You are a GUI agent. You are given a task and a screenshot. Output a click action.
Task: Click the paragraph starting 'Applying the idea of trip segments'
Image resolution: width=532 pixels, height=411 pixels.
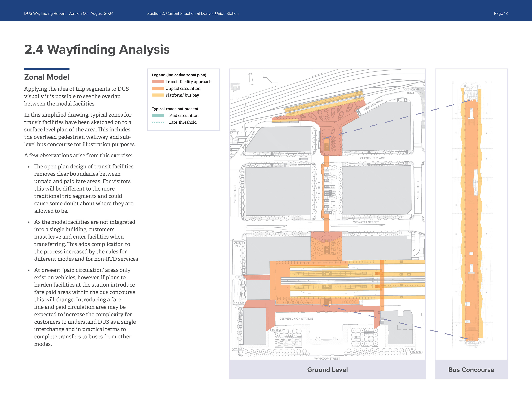tap(76, 96)
